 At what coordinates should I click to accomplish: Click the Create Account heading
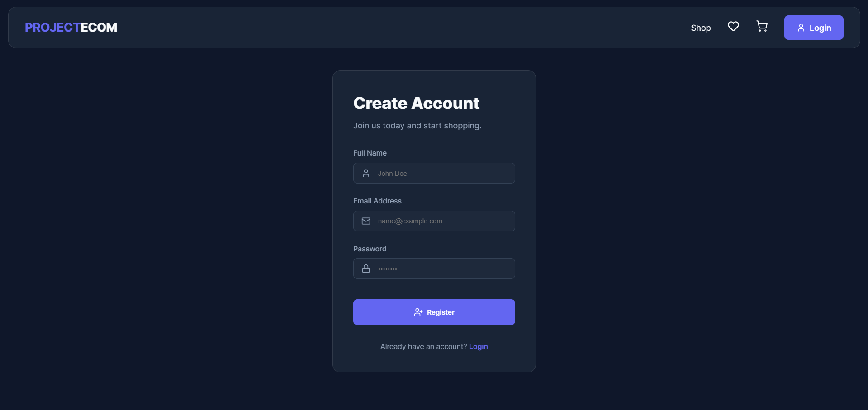(x=416, y=103)
